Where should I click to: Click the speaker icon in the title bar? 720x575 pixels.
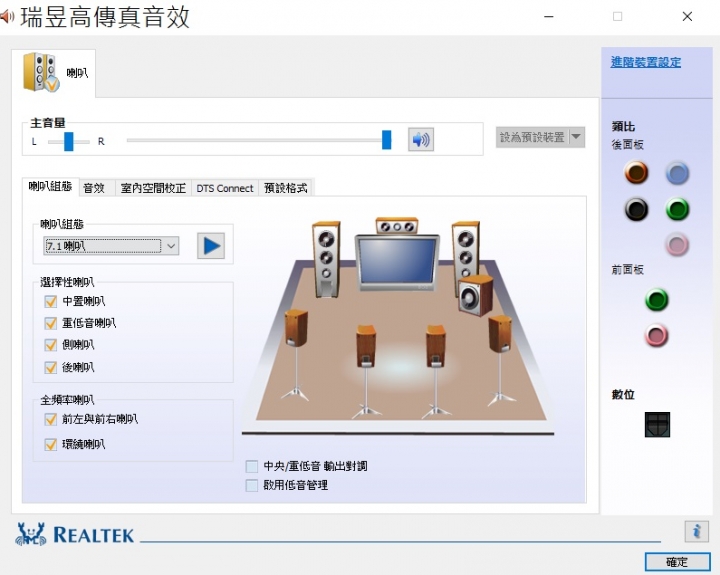(x=6, y=17)
